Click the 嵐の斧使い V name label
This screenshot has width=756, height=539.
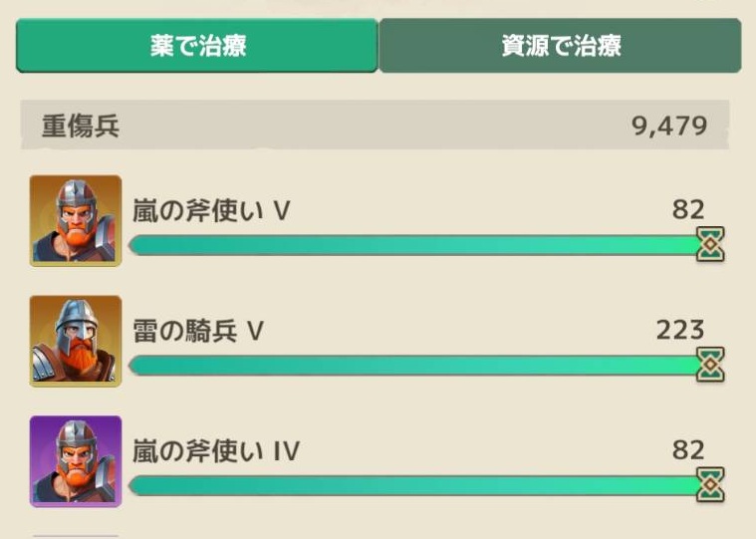[211, 210]
